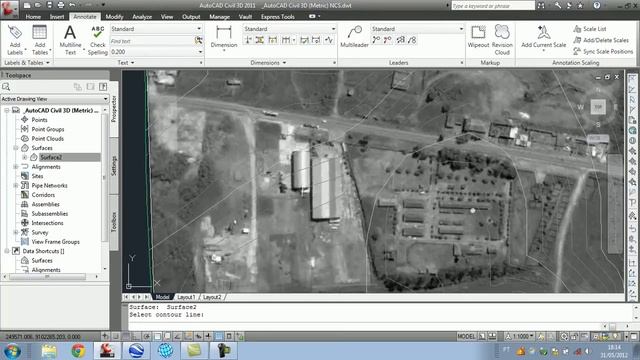The height and width of the screenshot is (360, 640).
Task: Select the Multiline Text tool
Action: [70, 40]
